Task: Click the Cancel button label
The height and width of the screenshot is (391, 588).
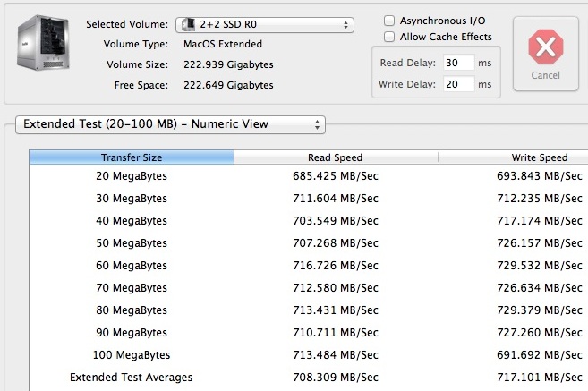Action: (x=545, y=75)
